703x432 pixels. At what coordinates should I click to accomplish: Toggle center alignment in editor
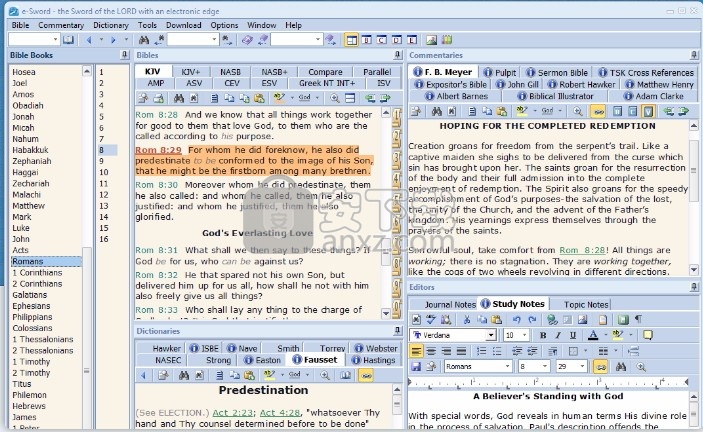(x=431, y=351)
